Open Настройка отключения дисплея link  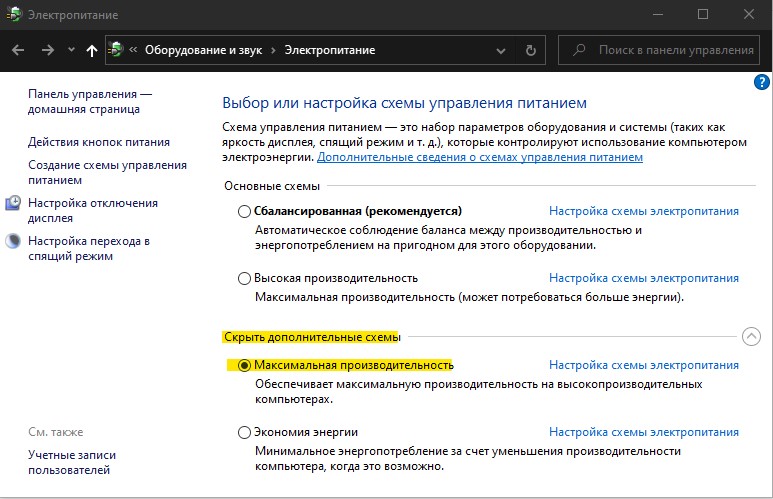(93, 211)
